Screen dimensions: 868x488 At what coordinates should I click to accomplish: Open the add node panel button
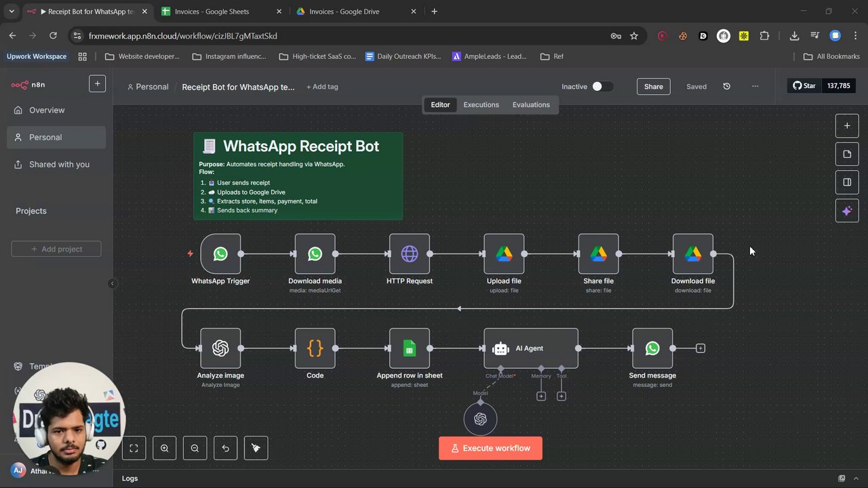pos(847,125)
